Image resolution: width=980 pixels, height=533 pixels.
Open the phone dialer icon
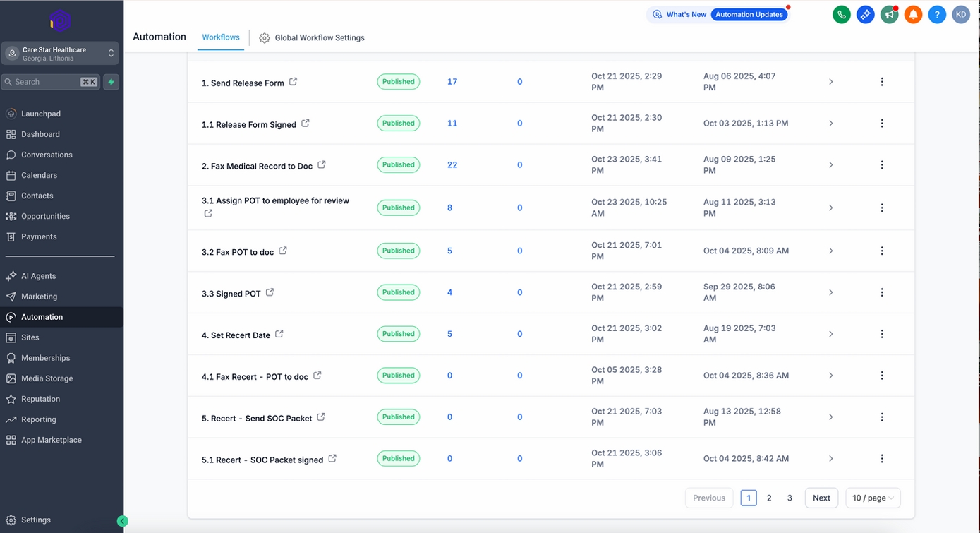(841, 14)
